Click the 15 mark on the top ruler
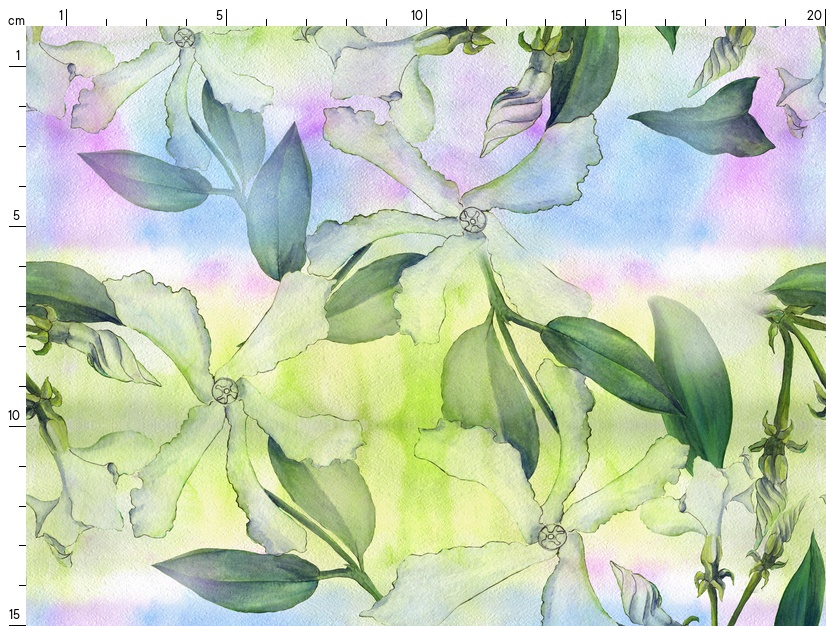This screenshot has height=626, width=826. tap(617, 15)
